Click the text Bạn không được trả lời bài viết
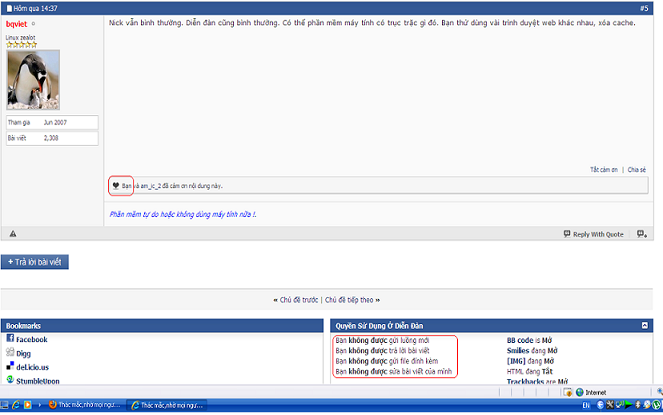This screenshot has height=415, width=663. point(382,351)
